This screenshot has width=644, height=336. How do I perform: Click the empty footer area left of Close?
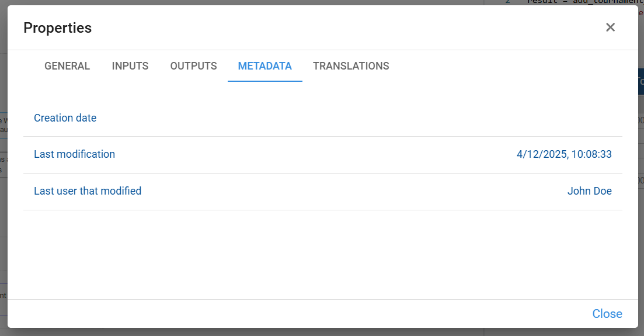pos(292,314)
